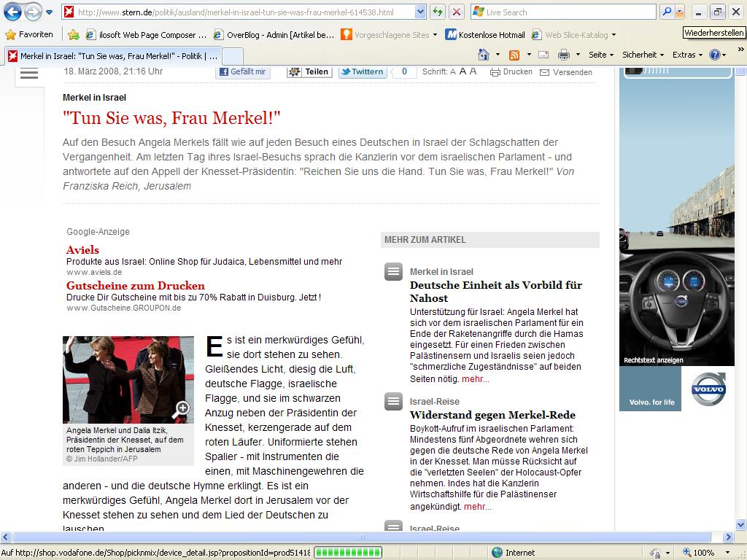Open the search provider options dropdown
747x560 pixels.
point(680,12)
